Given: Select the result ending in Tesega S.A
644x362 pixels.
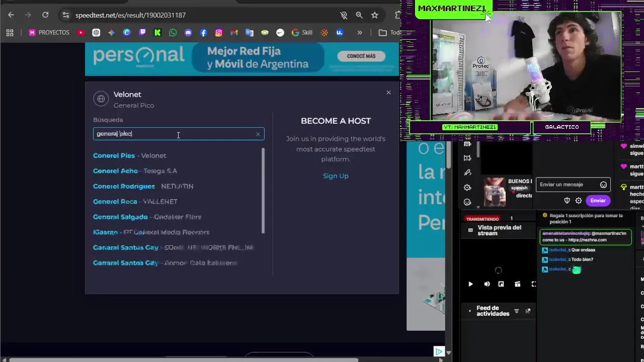Looking at the screenshot, I should 135,171.
